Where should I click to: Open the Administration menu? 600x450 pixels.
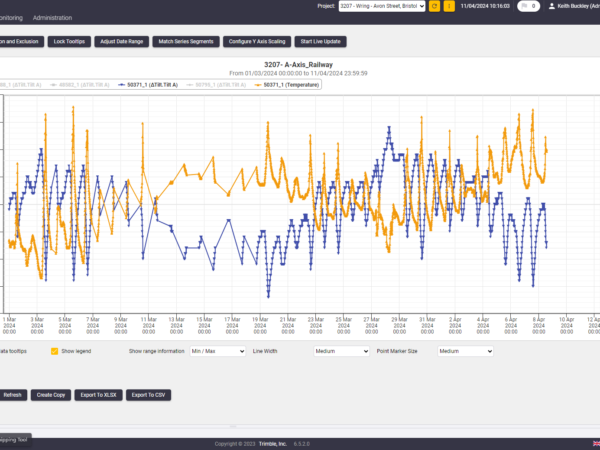[x=52, y=18]
